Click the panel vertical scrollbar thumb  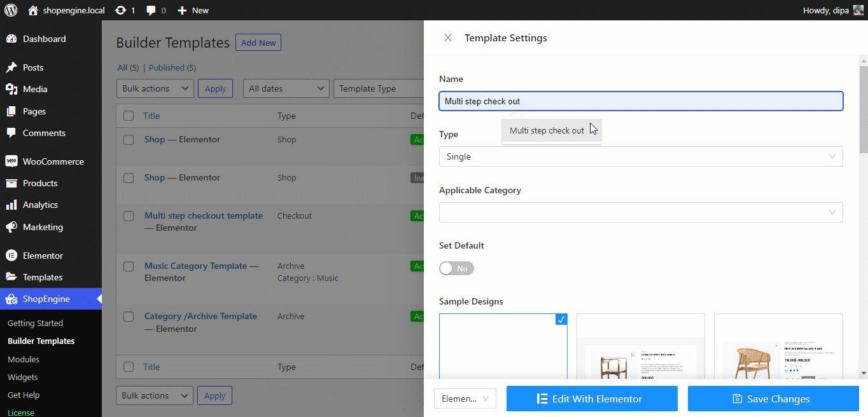(x=864, y=109)
